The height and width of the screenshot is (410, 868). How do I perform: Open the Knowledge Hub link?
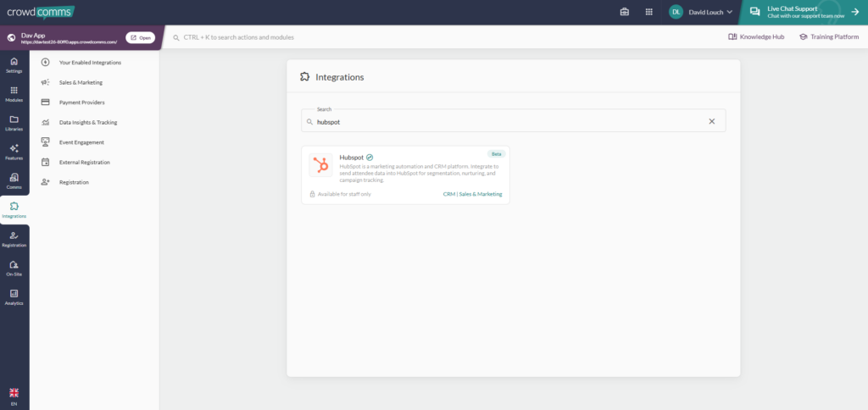[756, 37]
